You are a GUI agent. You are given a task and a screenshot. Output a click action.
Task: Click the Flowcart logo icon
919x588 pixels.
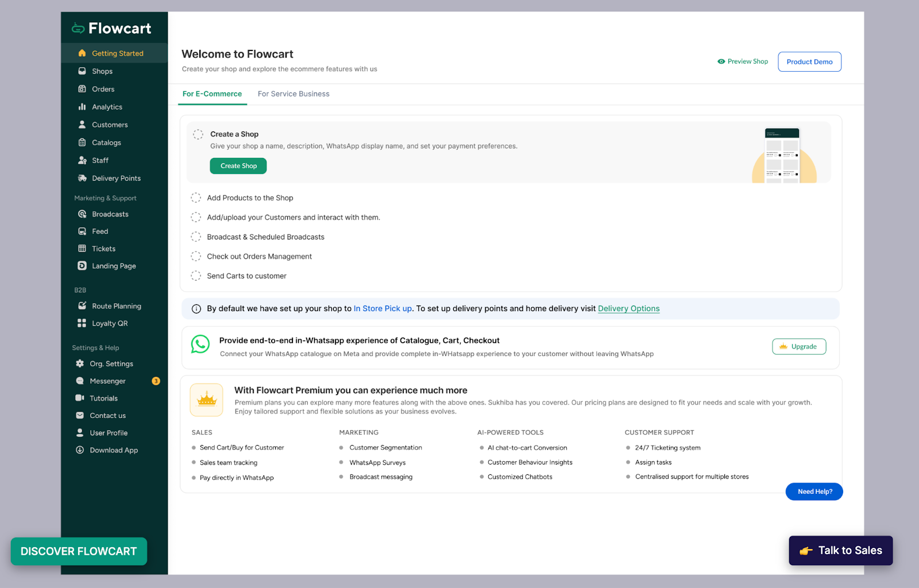tap(78, 28)
